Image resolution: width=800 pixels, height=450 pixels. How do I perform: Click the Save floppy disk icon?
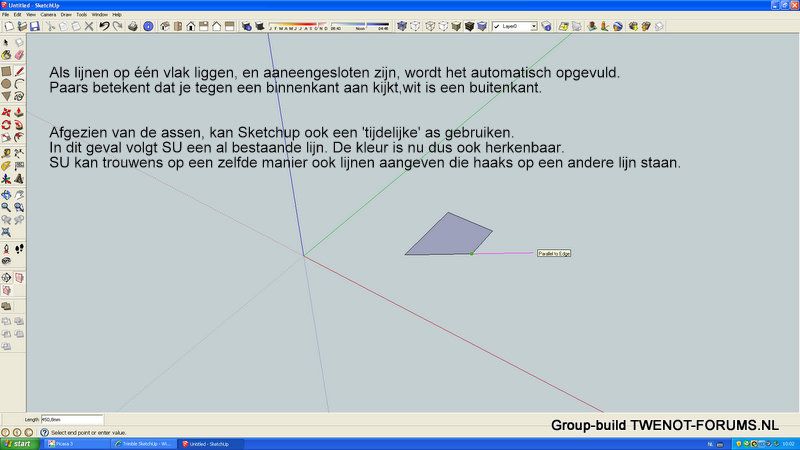tap(34, 26)
